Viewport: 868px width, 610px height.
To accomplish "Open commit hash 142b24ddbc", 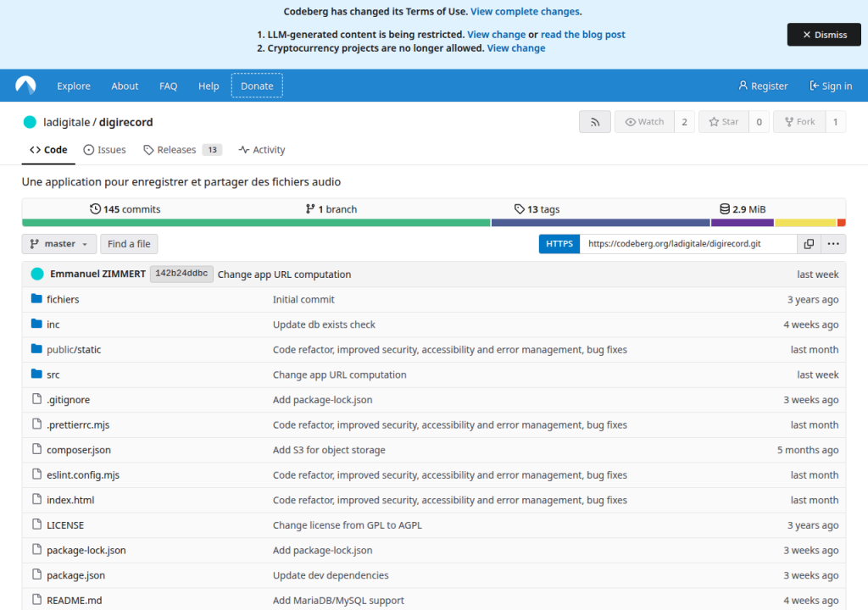I will click(181, 274).
